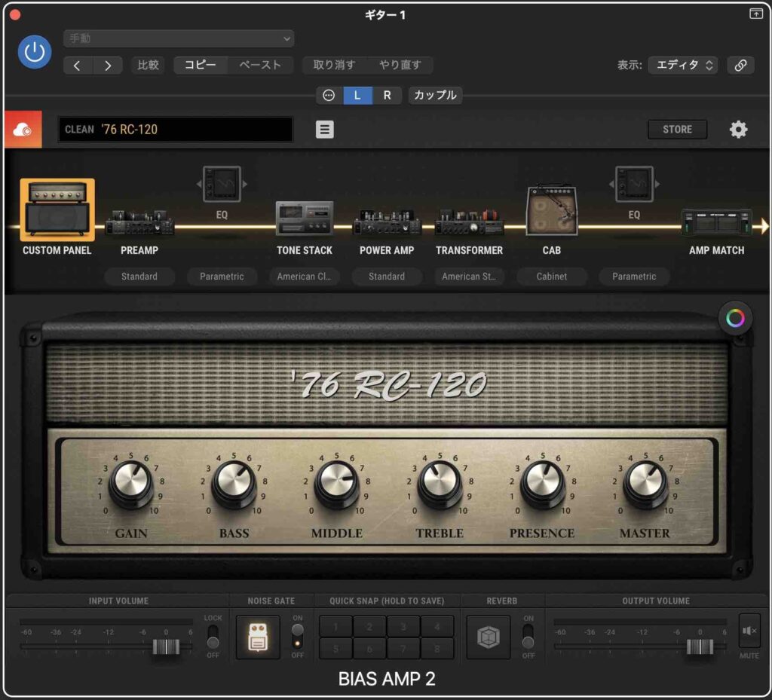772x700 pixels.
Task: Click the 比較 compare button
Action: [x=148, y=66]
